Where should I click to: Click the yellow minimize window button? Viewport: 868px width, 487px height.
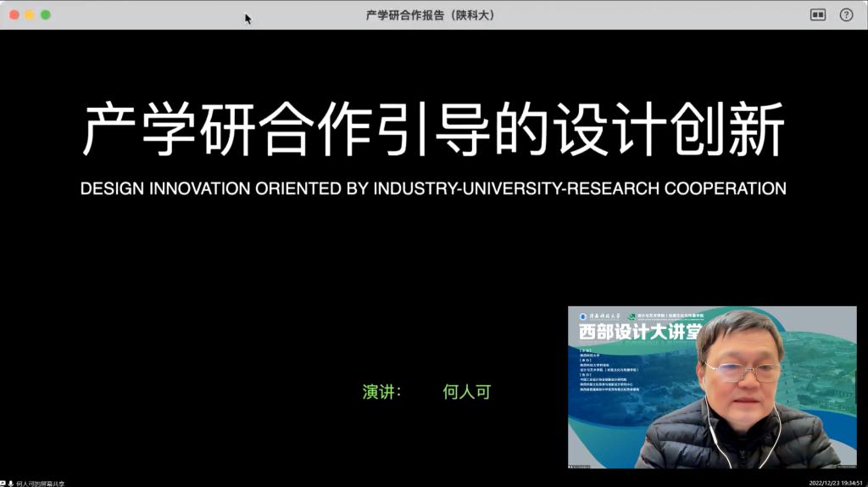30,14
